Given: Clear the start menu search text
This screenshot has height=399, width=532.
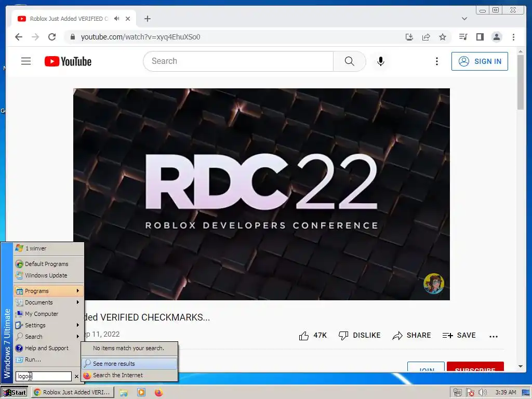Looking at the screenshot, I should click(77, 376).
